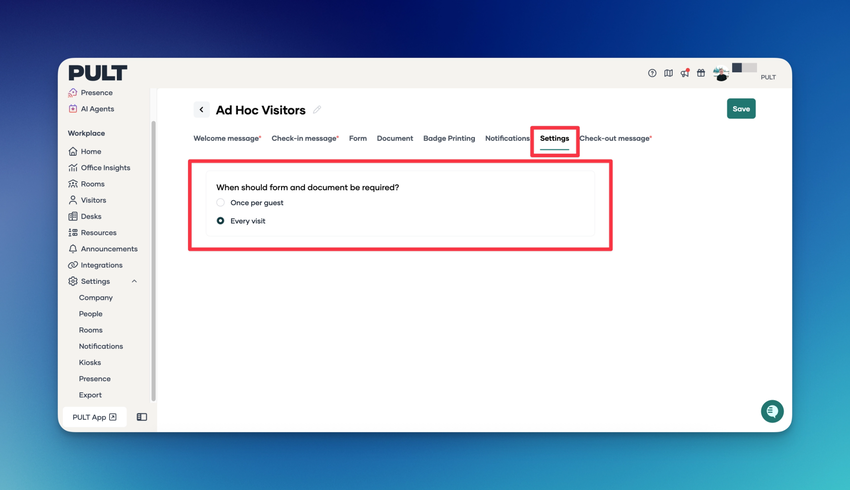Open the chat support bubble
This screenshot has width=850, height=490.
[772, 411]
